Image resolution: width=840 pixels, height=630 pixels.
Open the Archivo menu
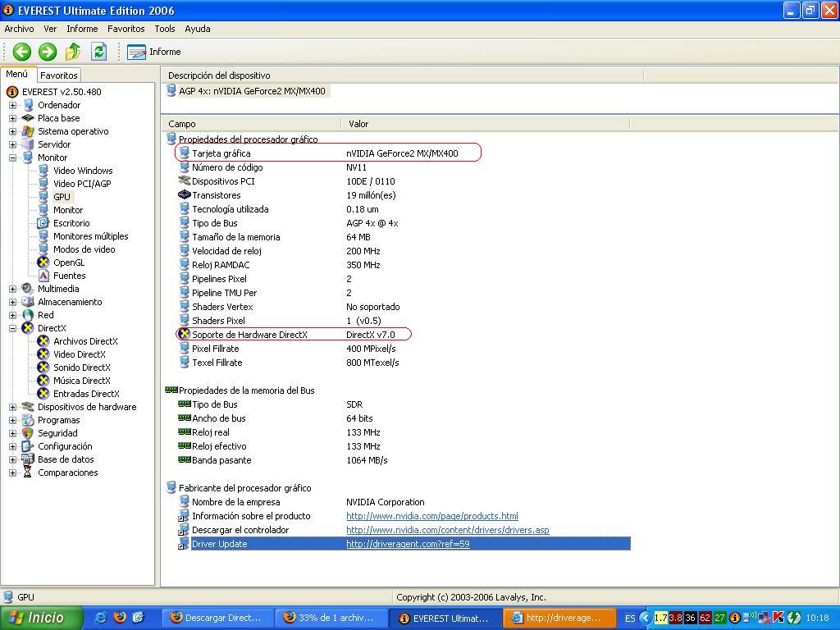(x=19, y=29)
